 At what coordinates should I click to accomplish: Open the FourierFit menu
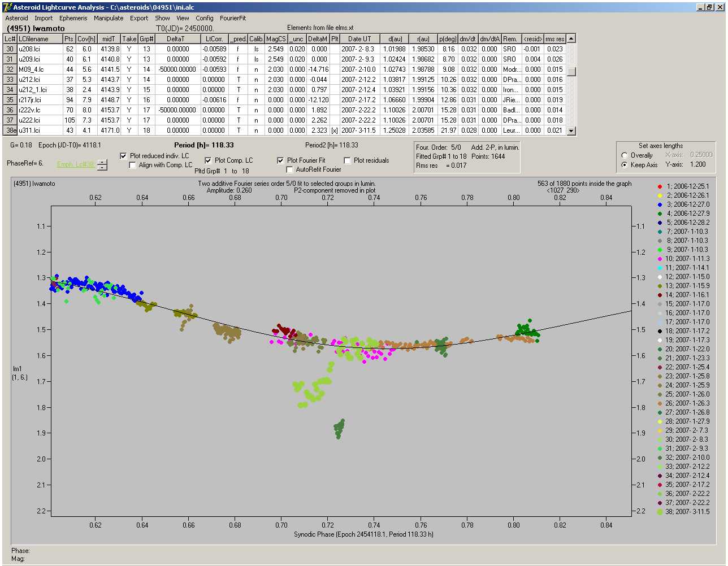click(x=233, y=18)
